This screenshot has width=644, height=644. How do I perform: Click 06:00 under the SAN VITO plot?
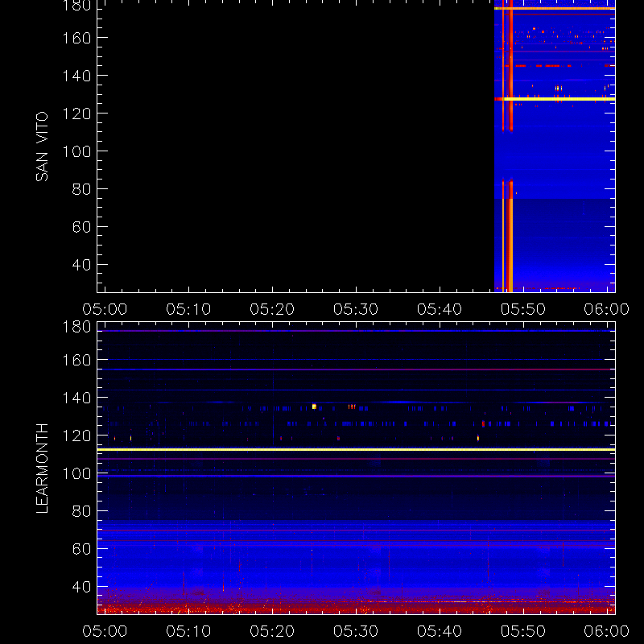coord(607,309)
